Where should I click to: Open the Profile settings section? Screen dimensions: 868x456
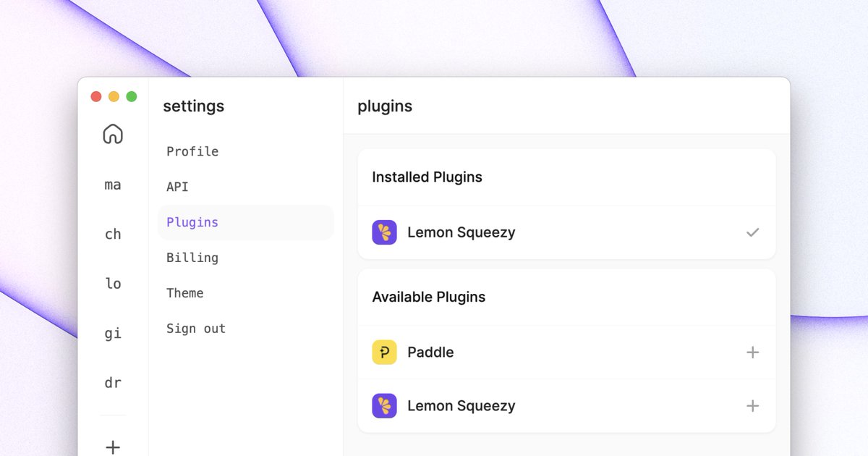(192, 151)
